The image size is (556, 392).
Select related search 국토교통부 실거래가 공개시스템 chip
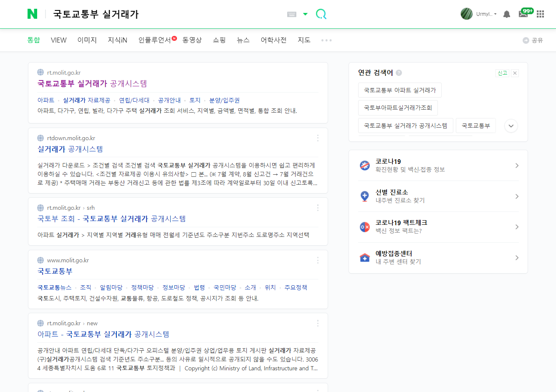[406, 126]
